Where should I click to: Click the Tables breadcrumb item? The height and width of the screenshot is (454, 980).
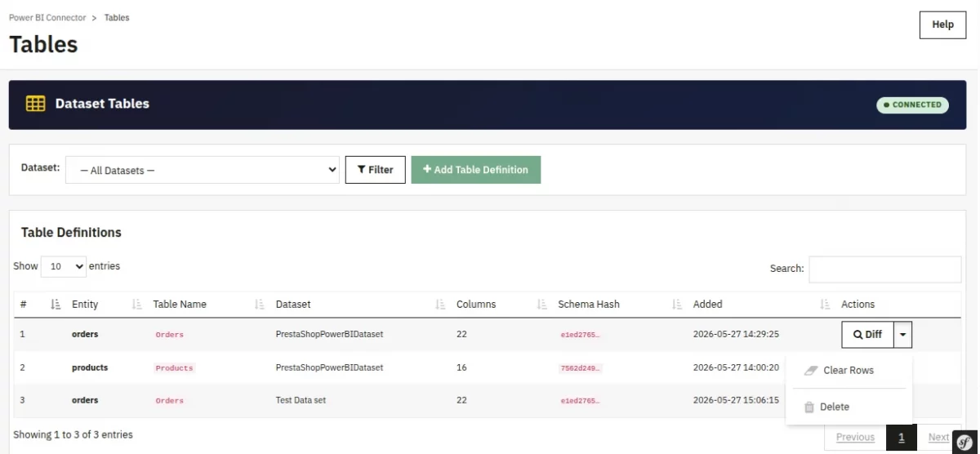tap(117, 18)
